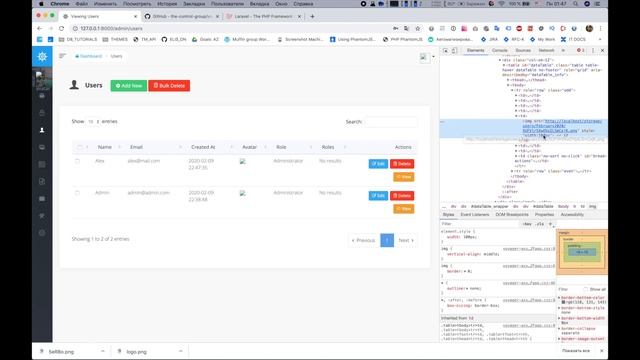Click the Alex row avatar image
The image size is (640, 360).
pyautogui.click(x=242, y=161)
